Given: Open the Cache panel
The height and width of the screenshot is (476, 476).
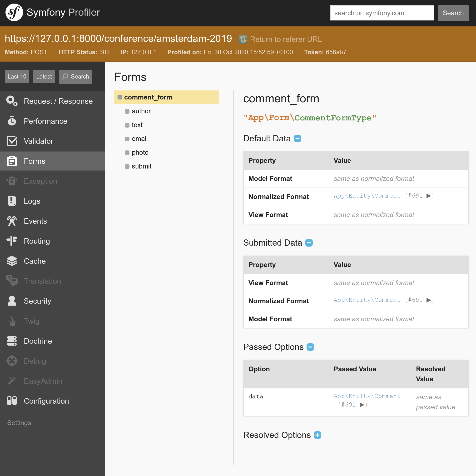Looking at the screenshot, I should (52, 261).
